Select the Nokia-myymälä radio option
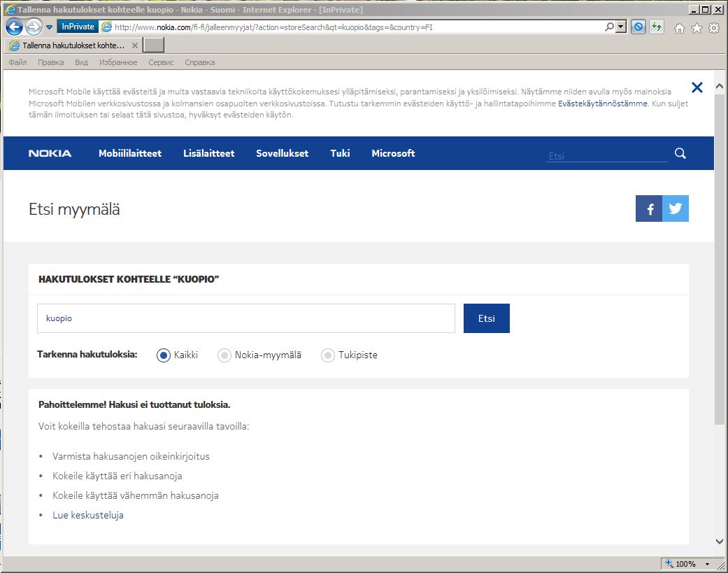This screenshot has width=728, height=573. (x=224, y=355)
